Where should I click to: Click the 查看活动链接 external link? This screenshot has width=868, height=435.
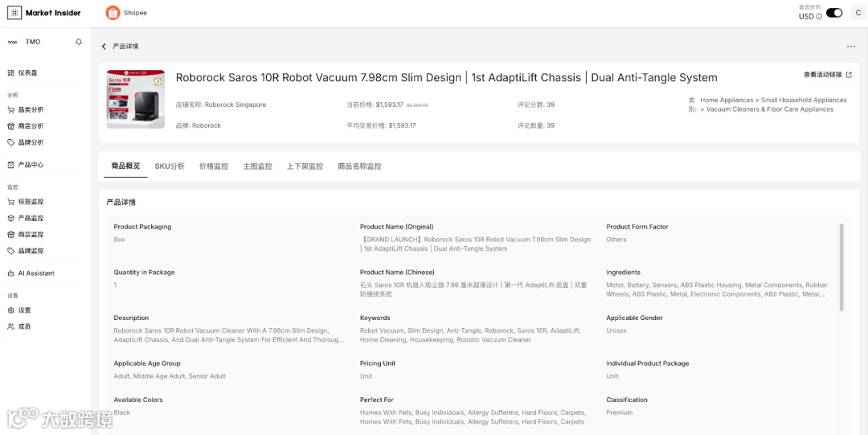(x=827, y=75)
